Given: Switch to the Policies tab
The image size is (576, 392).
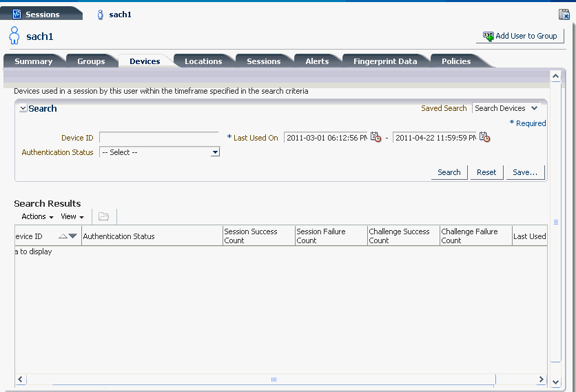Looking at the screenshot, I should (456, 61).
